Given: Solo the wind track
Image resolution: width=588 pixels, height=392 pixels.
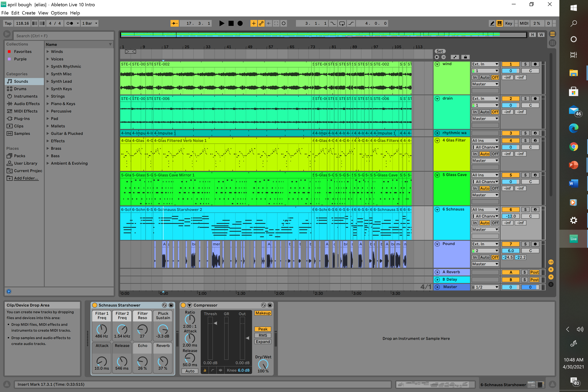Looking at the screenshot, I should tap(525, 64).
